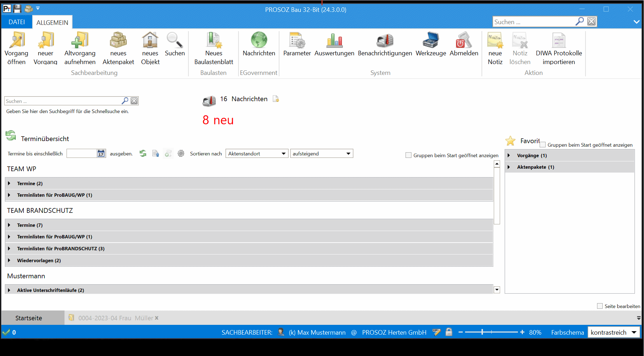Screen dimensions: 644x356
Task: Switch to 0004-2023-04 Frau Müller tab
Action: click(116, 318)
